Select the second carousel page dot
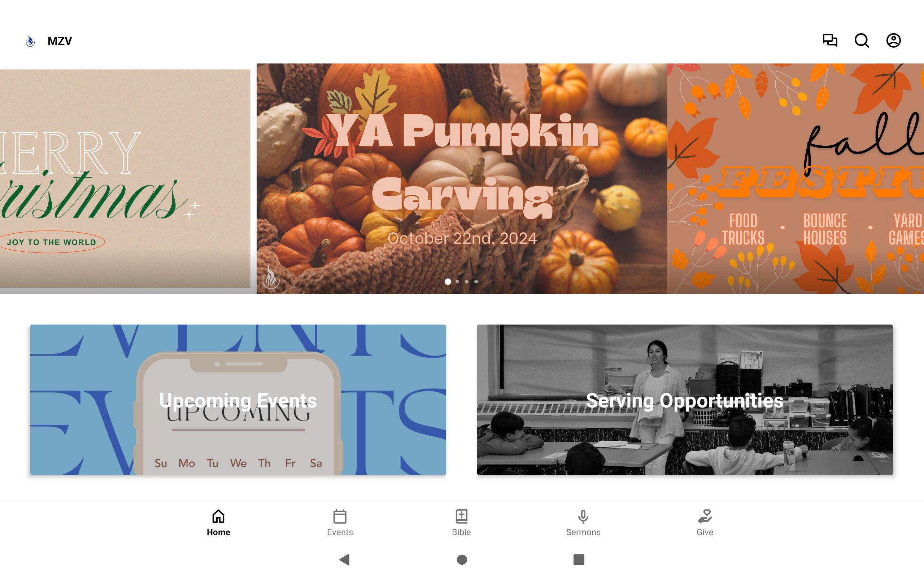The image size is (924, 577). coord(457,282)
